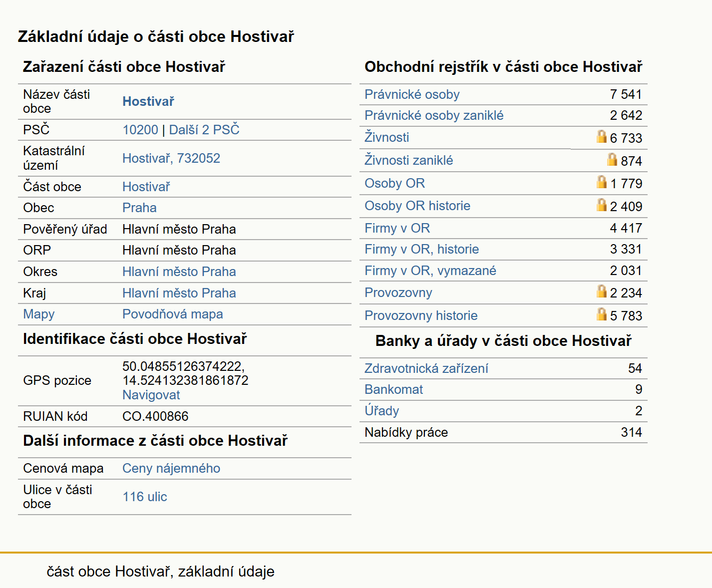This screenshot has height=588, width=712.
Task: Click the Nabídky práce count 314
Action: tap(631, 432)
